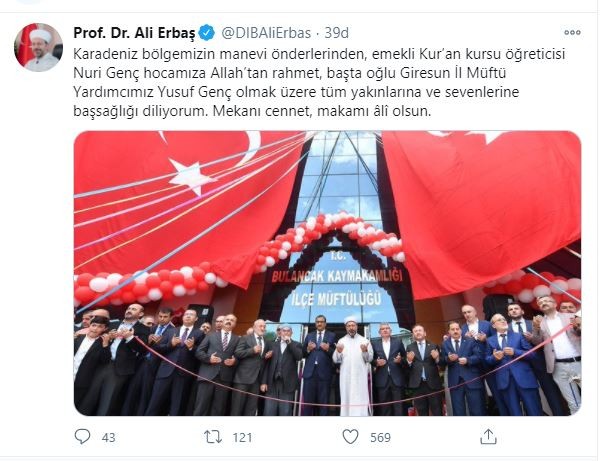Image resolution: width=602 pixels, height=461 pixels.
Task: Open the three-dot more options menu
Action: pos(572,33)
